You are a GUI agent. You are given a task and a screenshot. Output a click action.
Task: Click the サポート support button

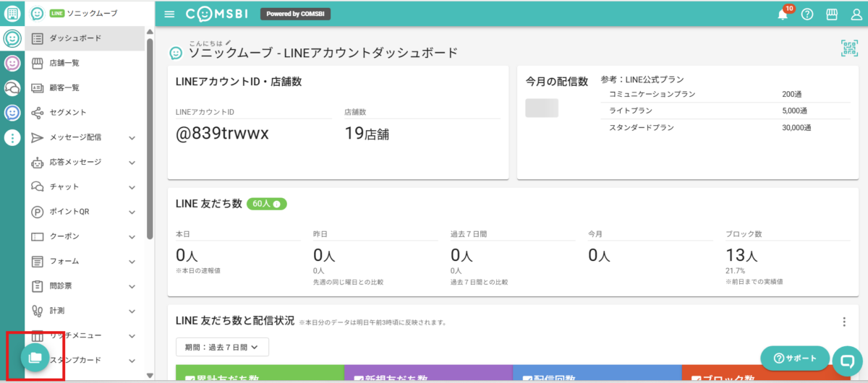pyautogui.click(x=795, y=358)
